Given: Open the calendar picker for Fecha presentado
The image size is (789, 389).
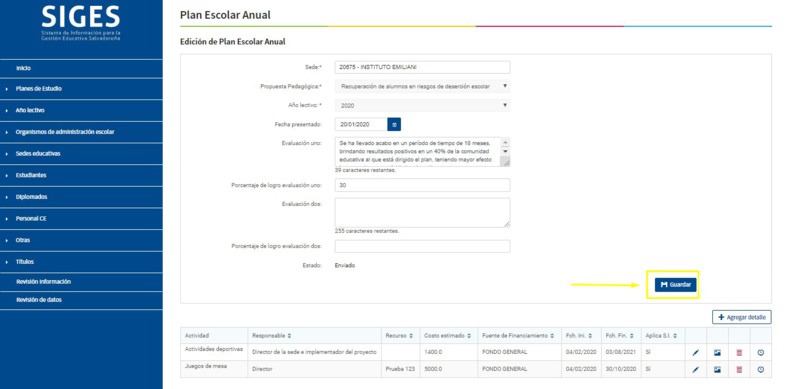Looking at the screenshot, I should tap(394, 124).
